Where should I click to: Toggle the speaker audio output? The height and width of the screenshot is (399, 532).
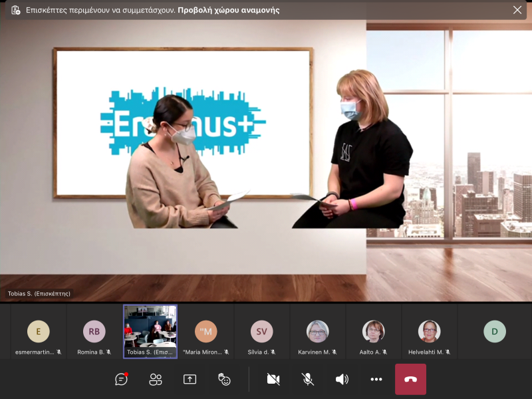342,379
